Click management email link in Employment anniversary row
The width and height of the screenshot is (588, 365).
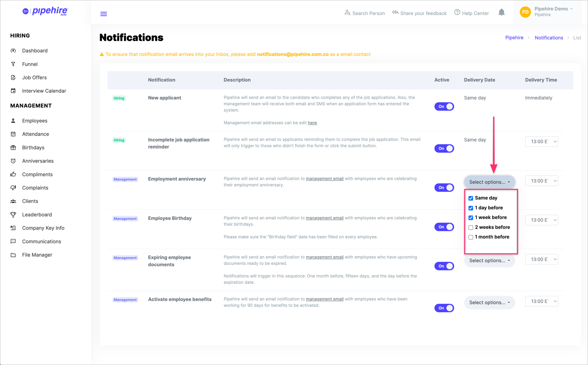click(325, 178)
